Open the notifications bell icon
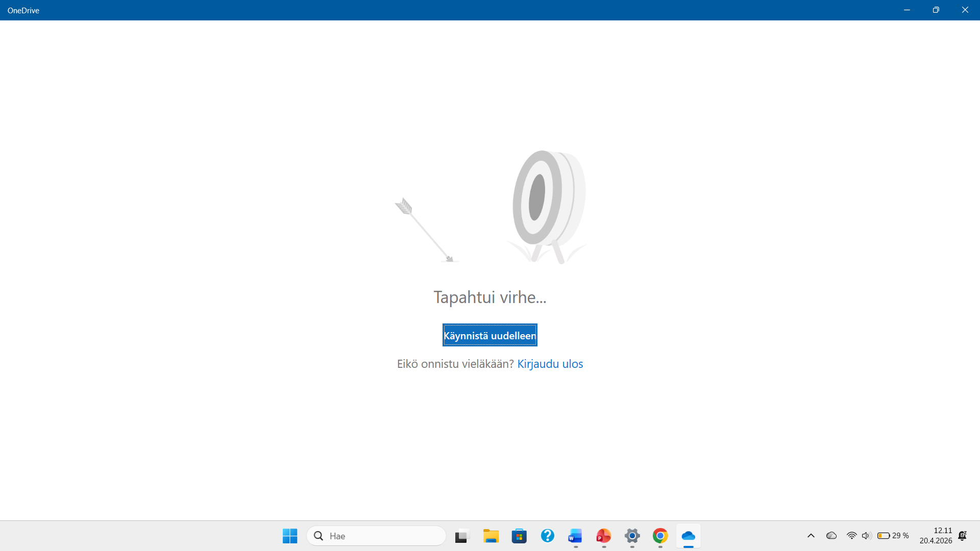 click(963, 536)
